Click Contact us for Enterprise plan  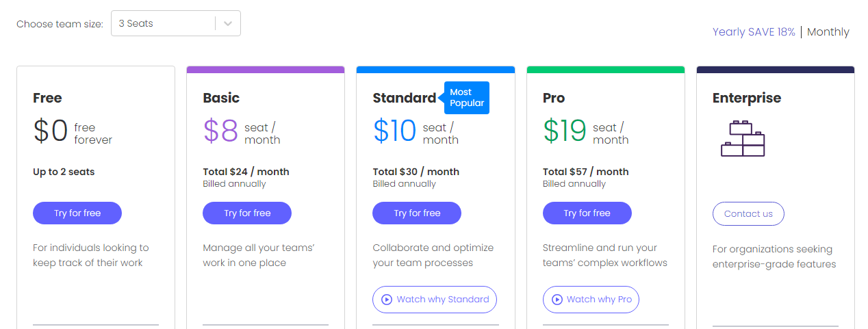(x=748, y=214)
